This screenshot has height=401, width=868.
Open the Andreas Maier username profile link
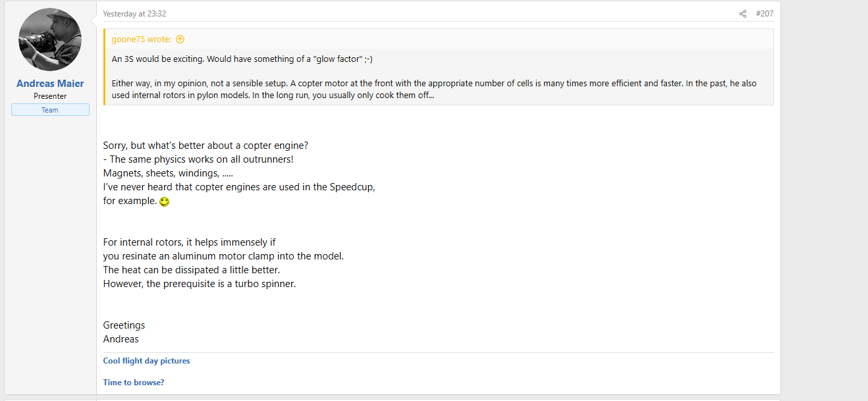[50, 84]
